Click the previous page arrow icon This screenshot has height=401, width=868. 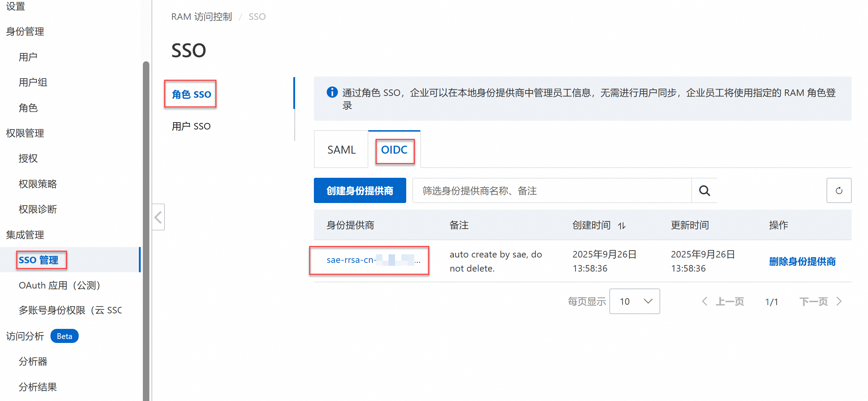[x=704, y=301]
